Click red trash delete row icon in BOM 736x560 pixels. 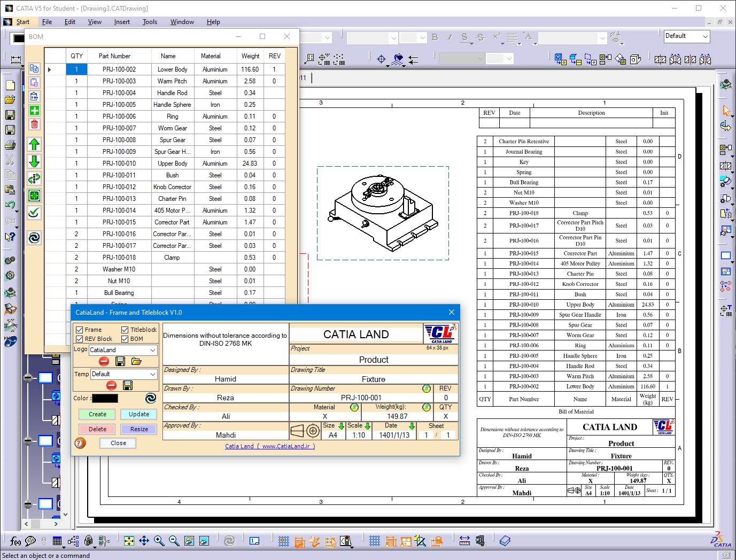click(34, 124)
